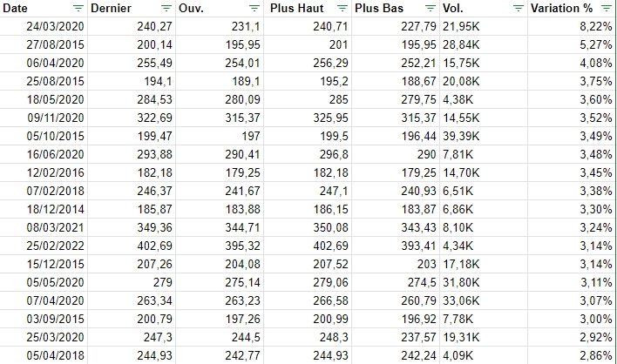
Task: Open the Dernier column filter icon
Action: tap(166, 8)
